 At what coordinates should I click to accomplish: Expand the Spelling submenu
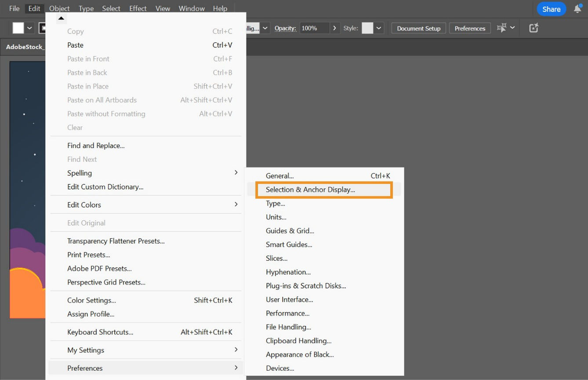(x=236, y=172)
